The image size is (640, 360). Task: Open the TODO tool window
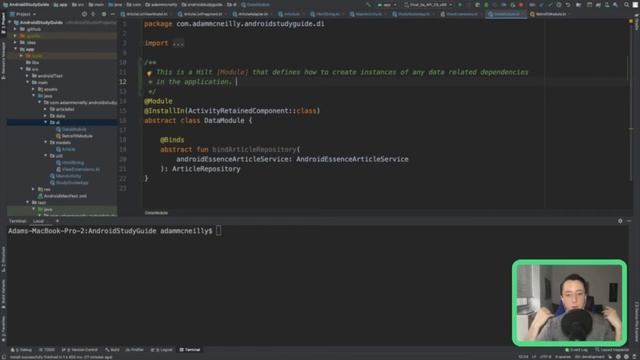[x=47, y=350]
